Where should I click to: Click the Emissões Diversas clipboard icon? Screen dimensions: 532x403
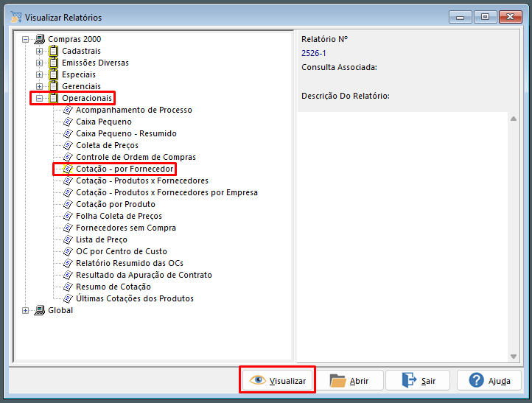click(53, 63)
